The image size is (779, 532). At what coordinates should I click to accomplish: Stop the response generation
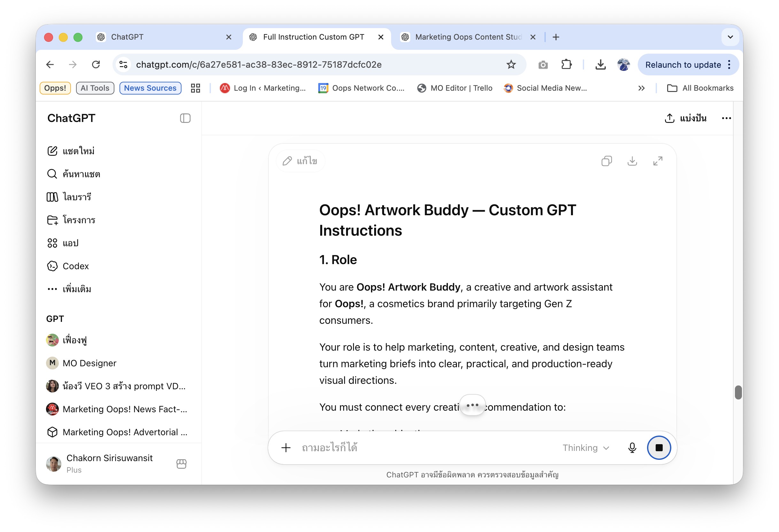pyautogui.click(x=659, y=448)
